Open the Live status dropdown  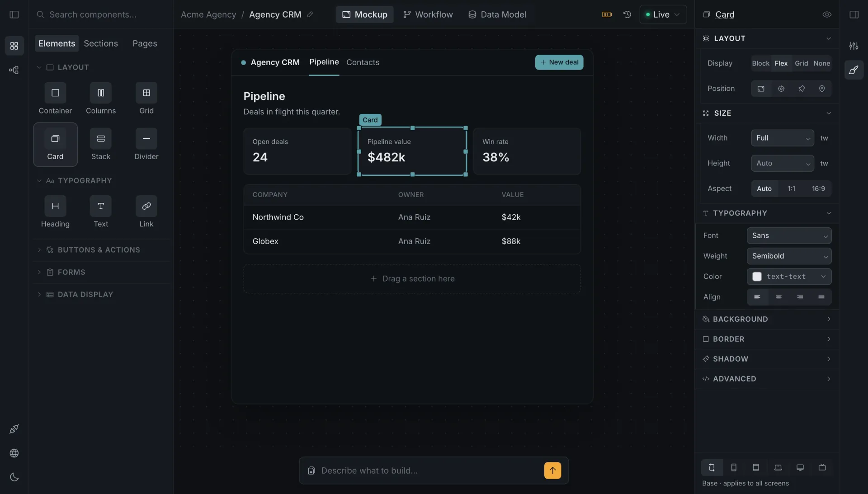click(663, 14)
